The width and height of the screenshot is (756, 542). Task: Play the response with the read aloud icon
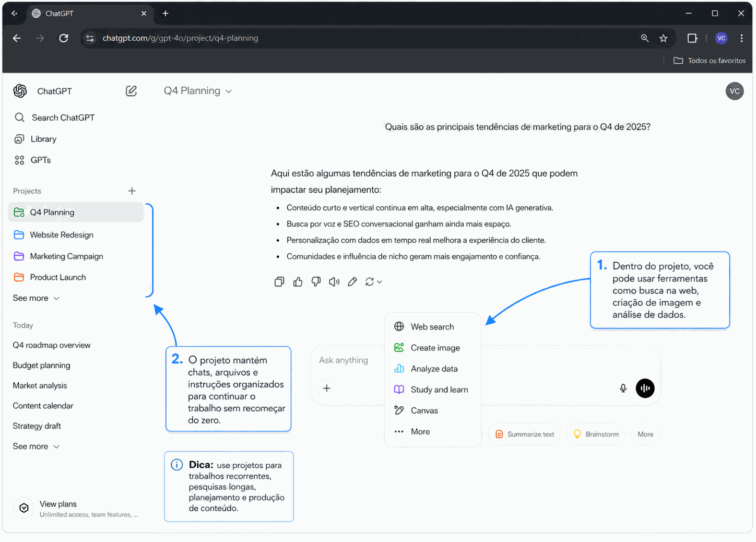[x=334, y=282]
